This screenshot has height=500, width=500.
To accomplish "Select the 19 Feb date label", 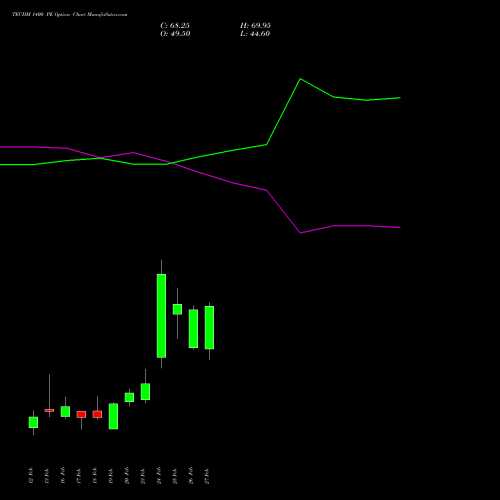I will 111,476.
